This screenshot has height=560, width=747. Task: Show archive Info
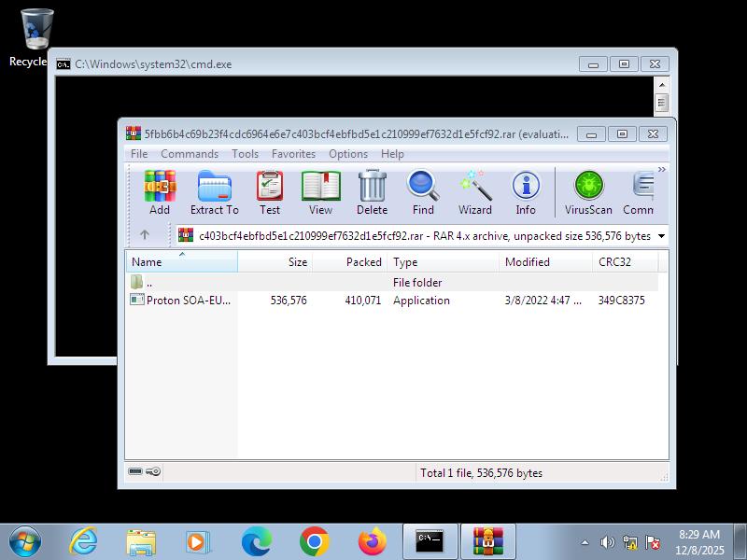pyautogui.click(x=526, y=192)
